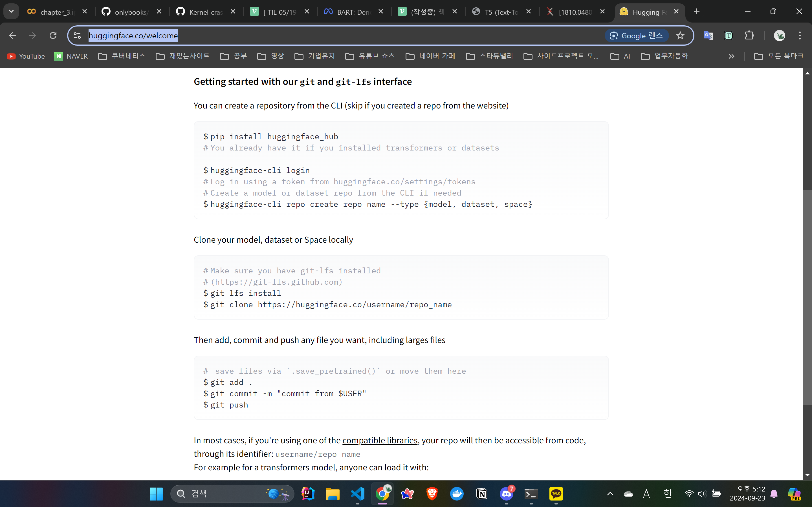This screenshot has width=812, height=507.
Task: Open Google Lens search button
Action: [636, 36]
